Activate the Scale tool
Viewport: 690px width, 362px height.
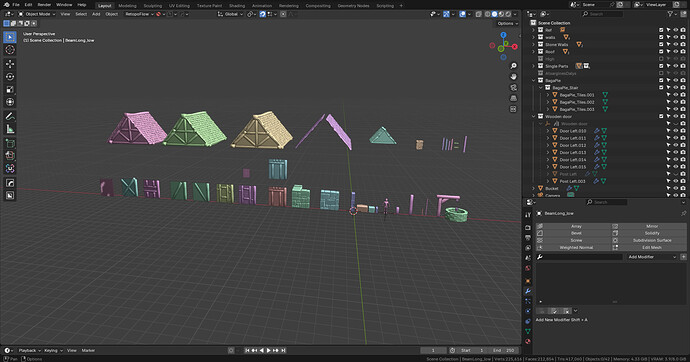coord(10,89)
